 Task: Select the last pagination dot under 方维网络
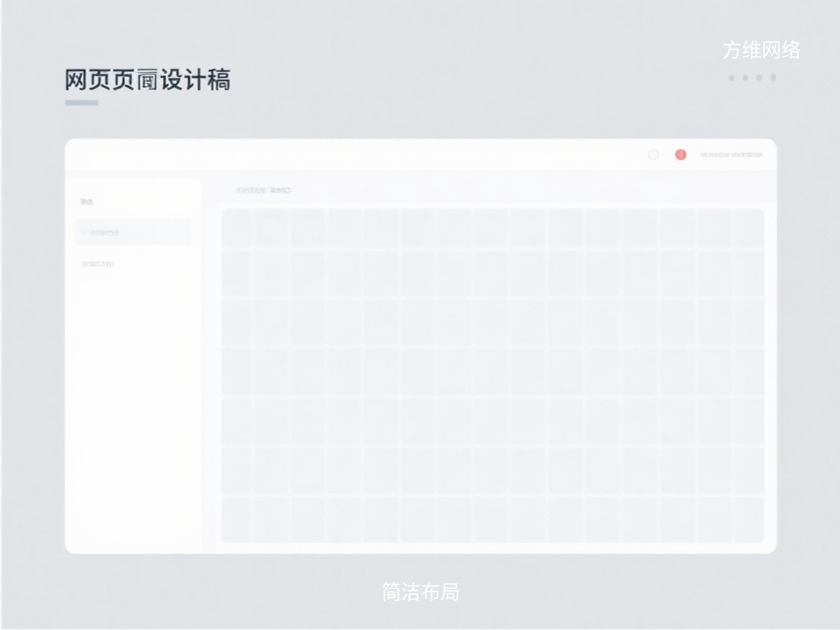coord(773,78)
